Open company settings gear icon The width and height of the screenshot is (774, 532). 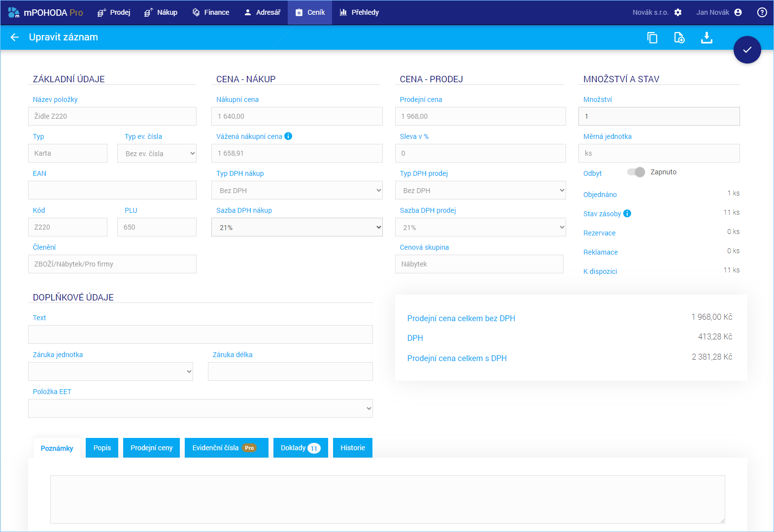[678, 12]
